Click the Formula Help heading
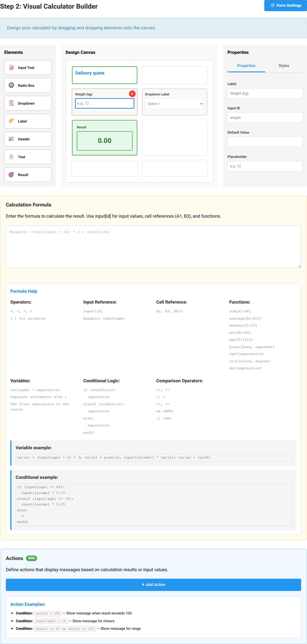This screenshot has width=307, height=644. pos(24,291)
